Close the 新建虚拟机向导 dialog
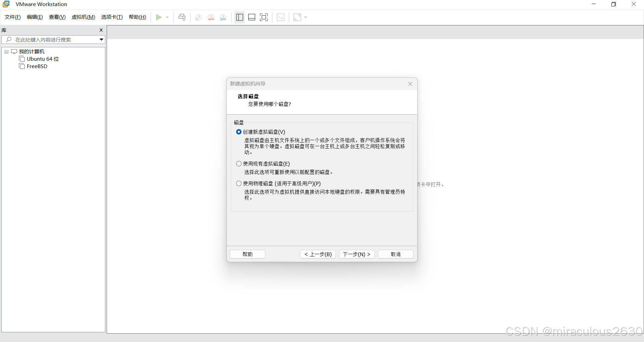Image resolution: width=644 pixels, height=342 pixels. pos(410,84)
